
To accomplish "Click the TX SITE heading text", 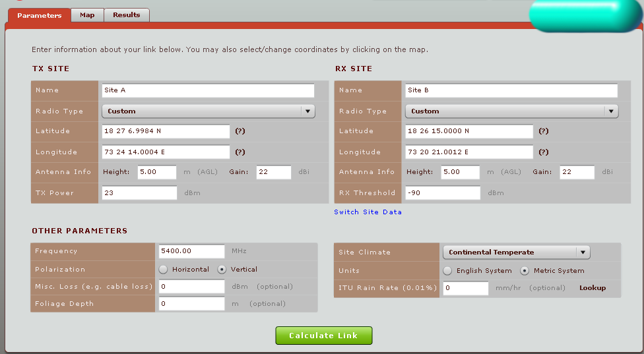I will tap(51, 69).
